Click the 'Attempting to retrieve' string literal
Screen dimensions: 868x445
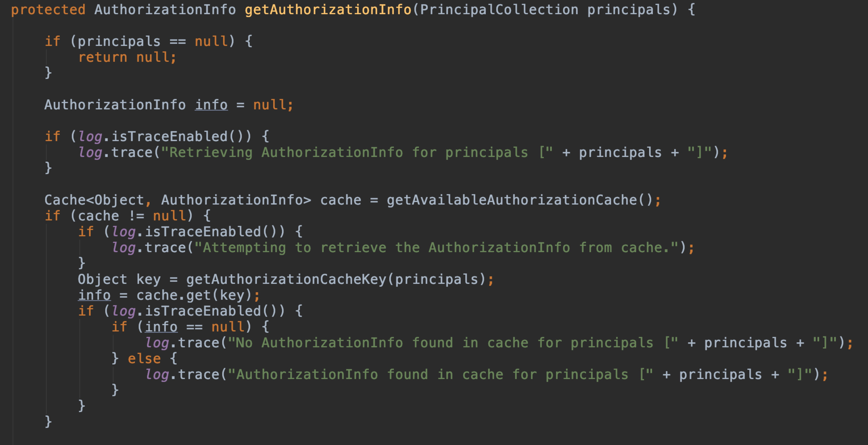click(x=436, y=248)
